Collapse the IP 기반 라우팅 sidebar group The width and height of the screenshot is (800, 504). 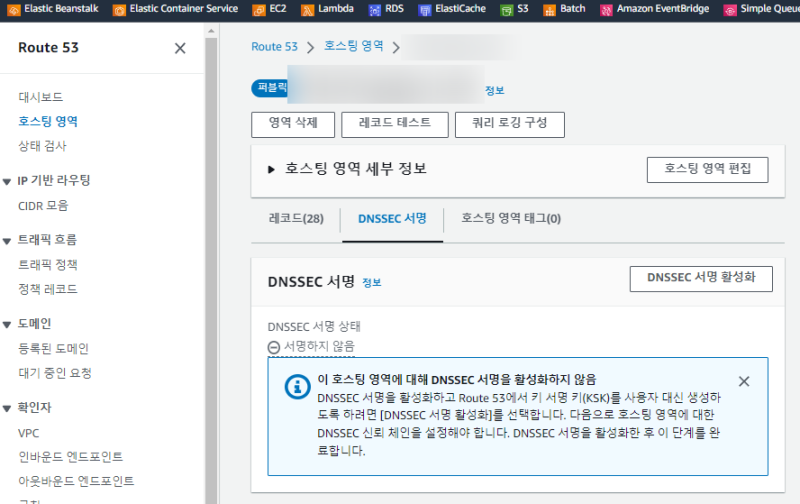tap(7, 181)
